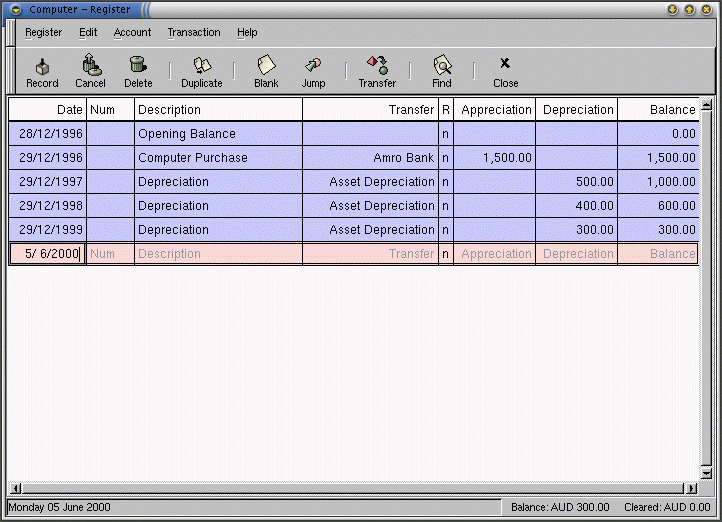The height and width of the screenshot is (522, 722).
Task: Toggle reconciled flag on Opening Balance row
Action: [x=445, y=134]
